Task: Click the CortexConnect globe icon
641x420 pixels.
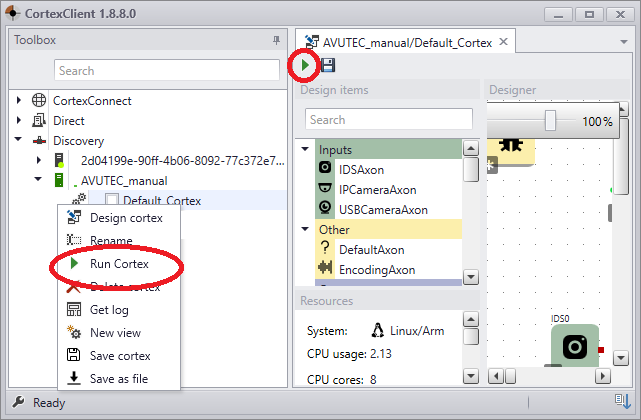Action: [x=39, y=100]
